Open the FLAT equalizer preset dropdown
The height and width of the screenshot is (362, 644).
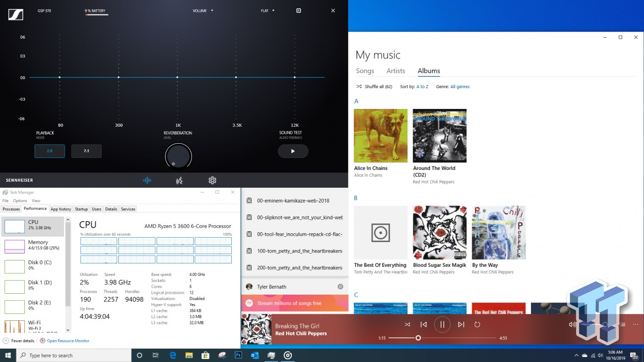[268, 10]
